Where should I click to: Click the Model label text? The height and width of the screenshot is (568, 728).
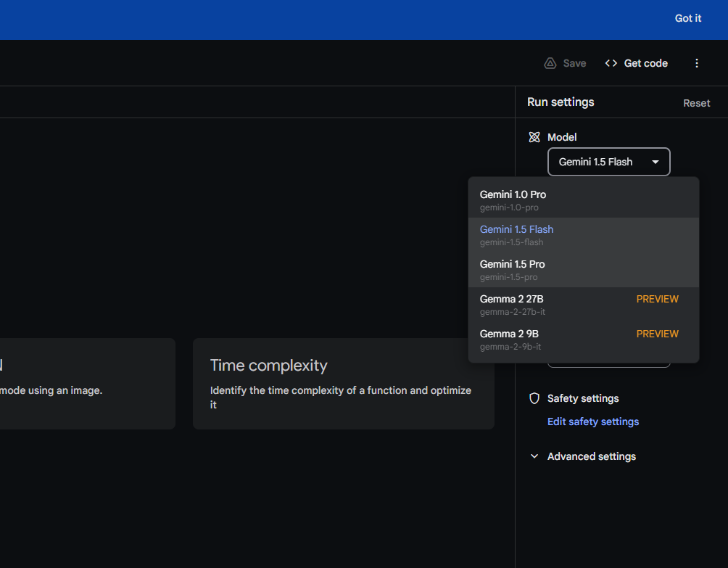click(x=562, y=138)
